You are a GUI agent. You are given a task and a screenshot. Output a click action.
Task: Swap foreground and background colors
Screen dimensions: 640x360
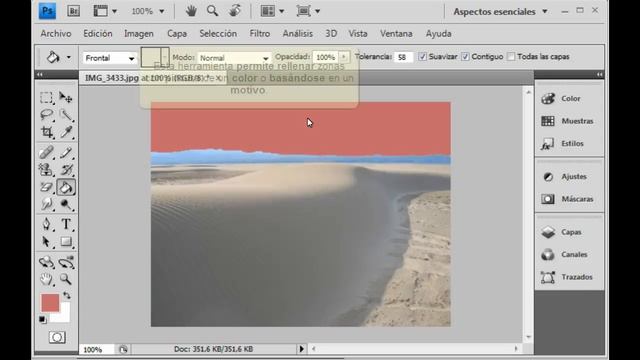(x=67, y=295)
